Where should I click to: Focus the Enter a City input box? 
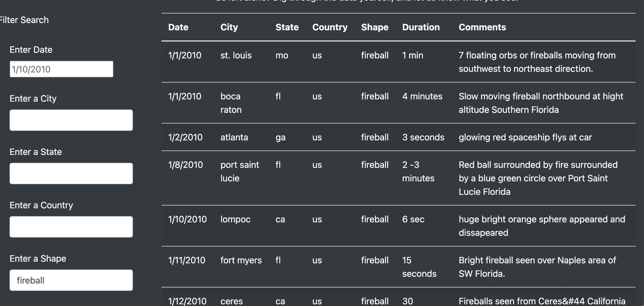pyautogui.click(x=71, y=120)
